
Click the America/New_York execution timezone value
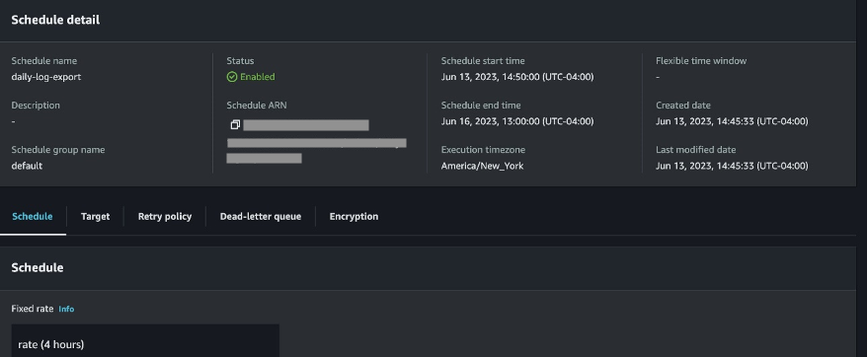(482, 166)
